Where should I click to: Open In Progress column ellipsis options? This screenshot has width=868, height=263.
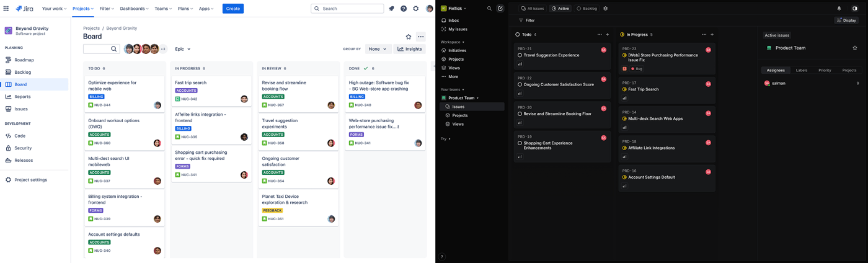tap(704, 35)
